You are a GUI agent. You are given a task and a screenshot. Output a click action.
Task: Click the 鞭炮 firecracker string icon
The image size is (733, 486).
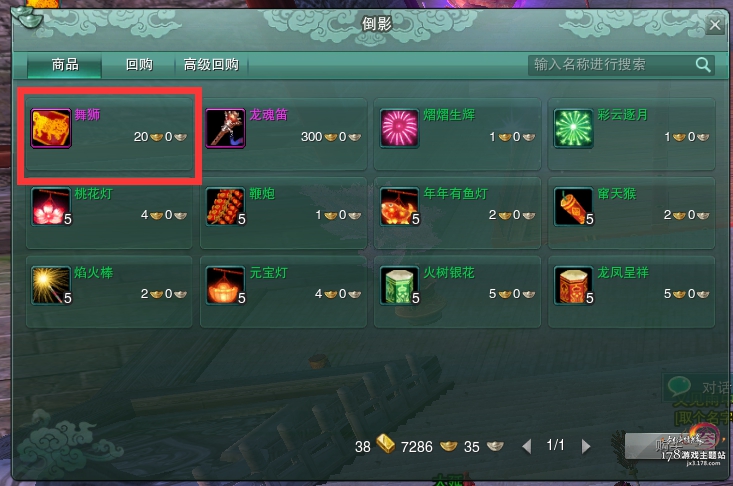click(x=225, y=207)
